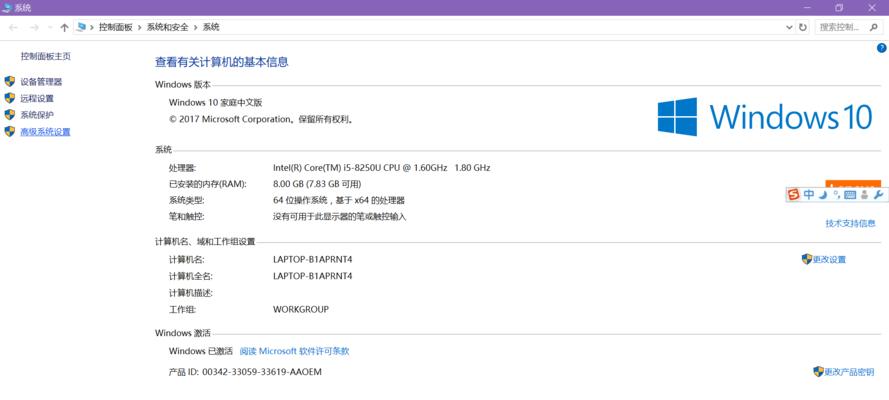
Task: Click the system icon in title bar
Action: click(7, 7)
